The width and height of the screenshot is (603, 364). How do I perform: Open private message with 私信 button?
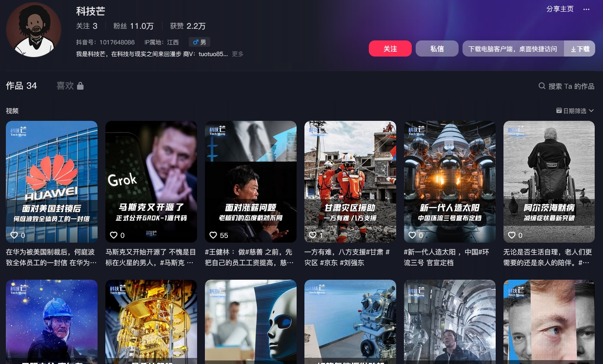click(437, 49)
